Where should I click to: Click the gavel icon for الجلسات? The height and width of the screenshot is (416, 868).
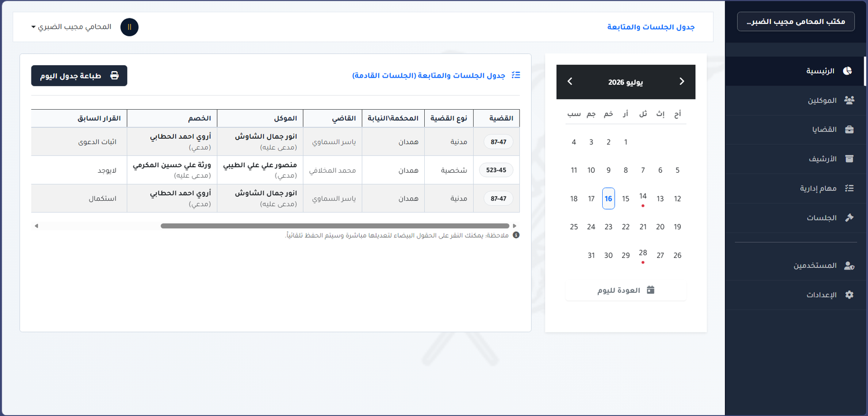850,217
